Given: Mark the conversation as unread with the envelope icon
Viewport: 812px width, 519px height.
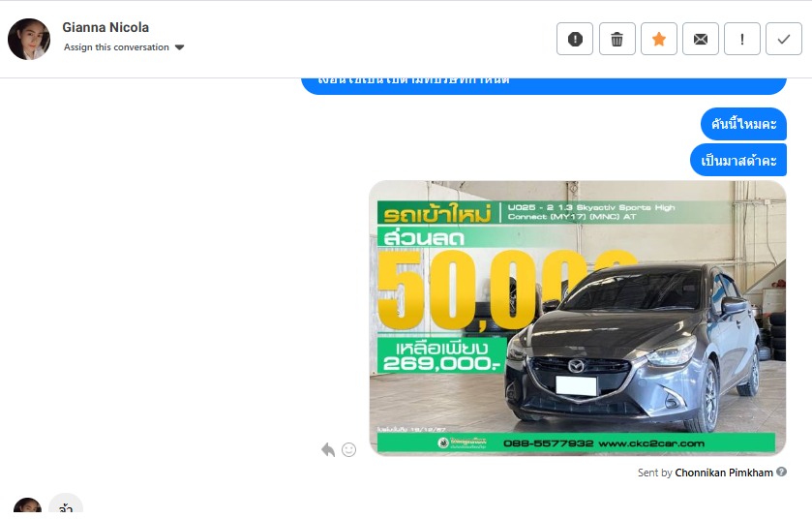Looking at the screenshot, I should coord(700,39).
